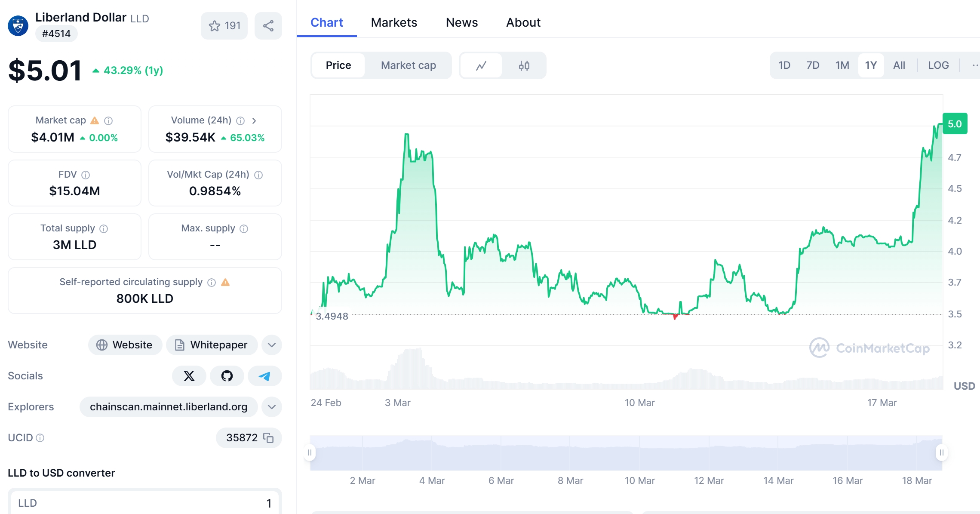Open the Markets tab
Image resolution: width=980 pixels, height=514 pixels.
click(394, 22)
